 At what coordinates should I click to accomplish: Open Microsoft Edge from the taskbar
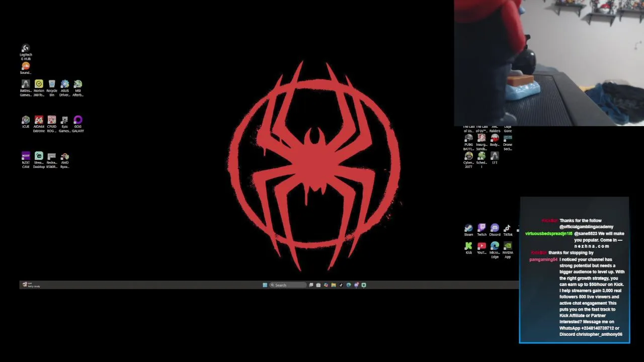point(348,285)
